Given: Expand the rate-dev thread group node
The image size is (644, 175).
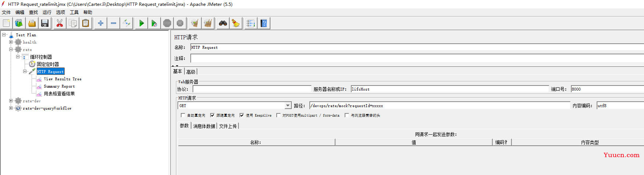Looking at the screenshot, I should point(11,101).
